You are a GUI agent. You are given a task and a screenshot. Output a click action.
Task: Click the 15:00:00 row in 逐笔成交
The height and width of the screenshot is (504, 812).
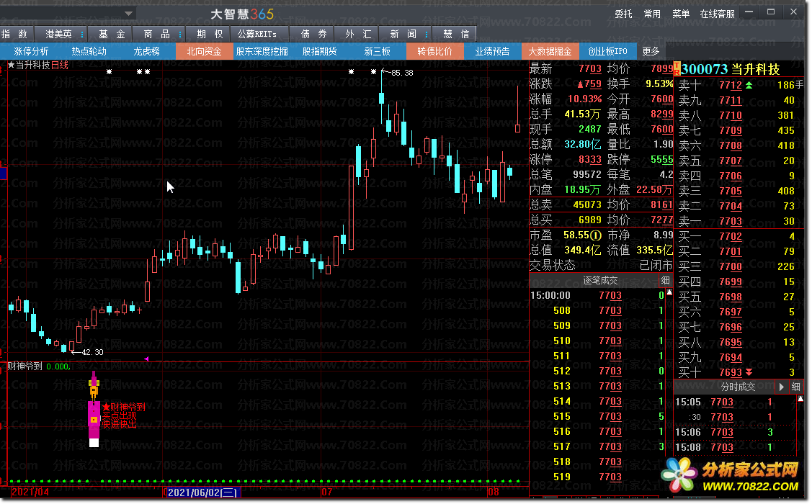pos(597,295)
